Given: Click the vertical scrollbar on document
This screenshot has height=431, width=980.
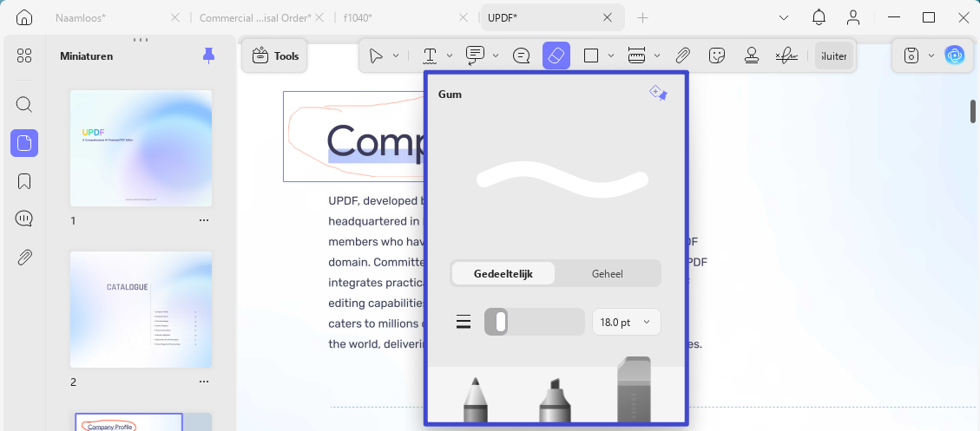Looking at the screenshot, I should [973, 111].
